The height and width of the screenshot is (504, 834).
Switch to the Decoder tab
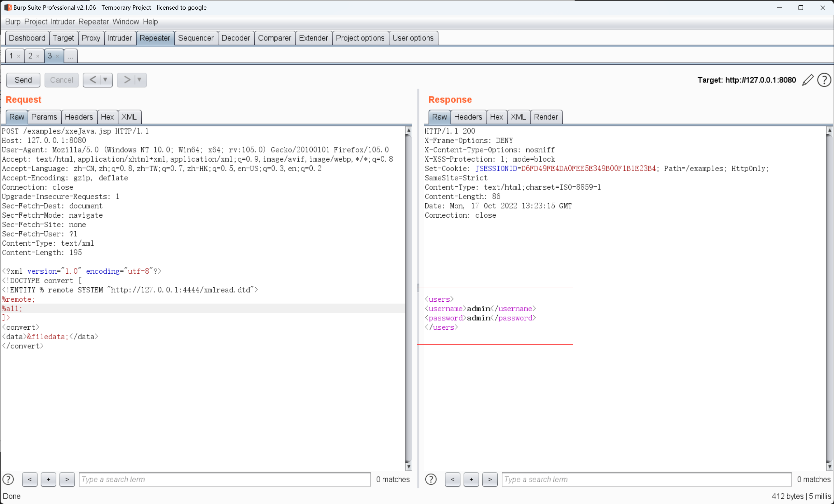(x=236, y=38)
